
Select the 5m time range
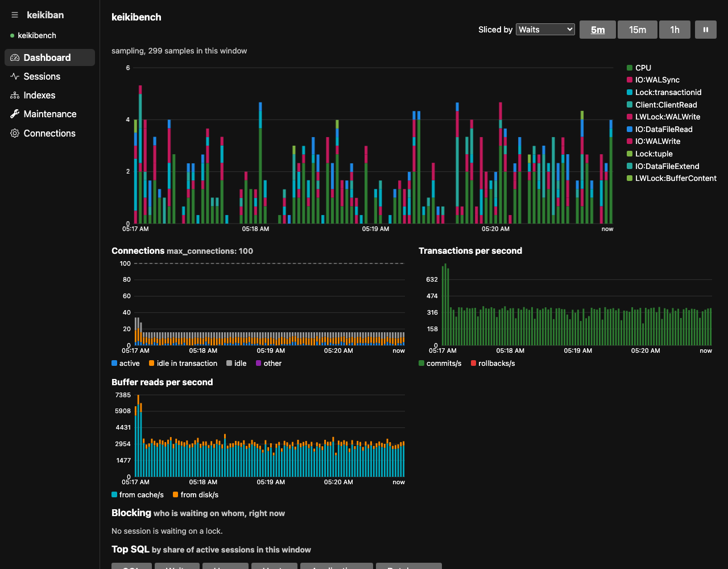pyautogui.click(x=598, y=30)
